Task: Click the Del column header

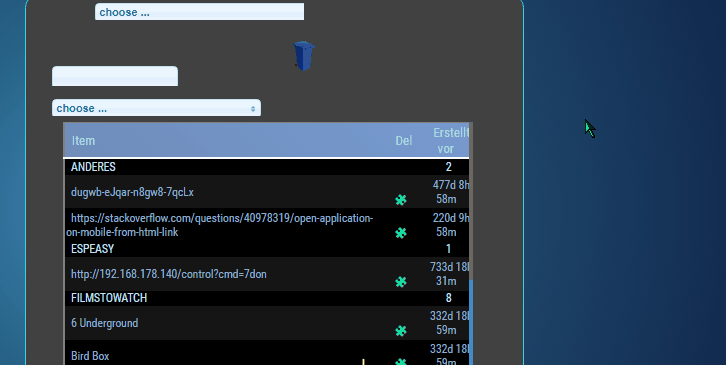Action: [x=404, y=140]
